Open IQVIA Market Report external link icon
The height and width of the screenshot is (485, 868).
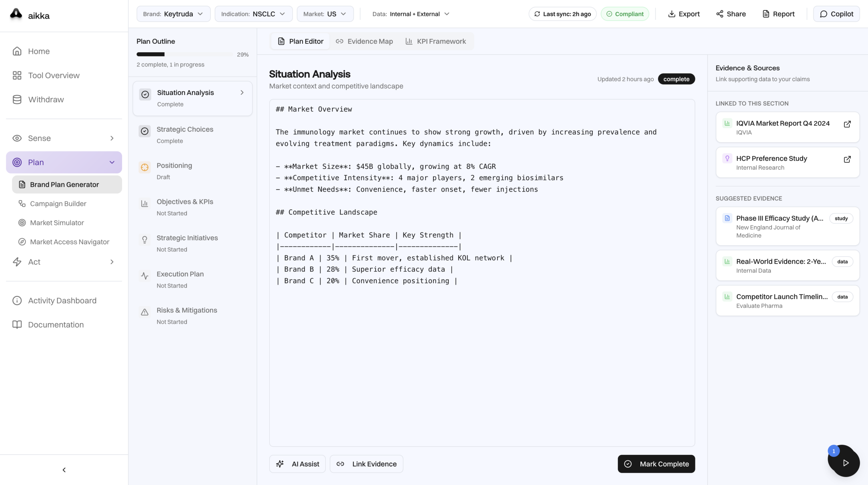click(847, 124)
